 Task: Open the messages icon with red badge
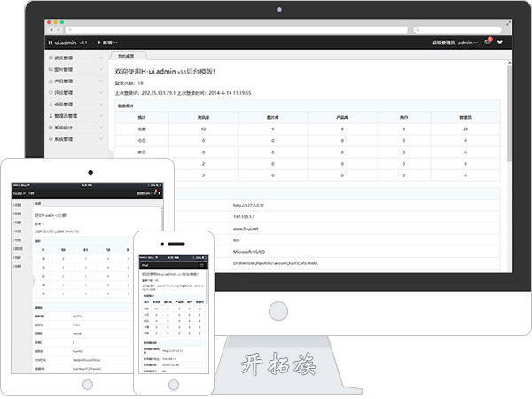[x=488, y=42]
